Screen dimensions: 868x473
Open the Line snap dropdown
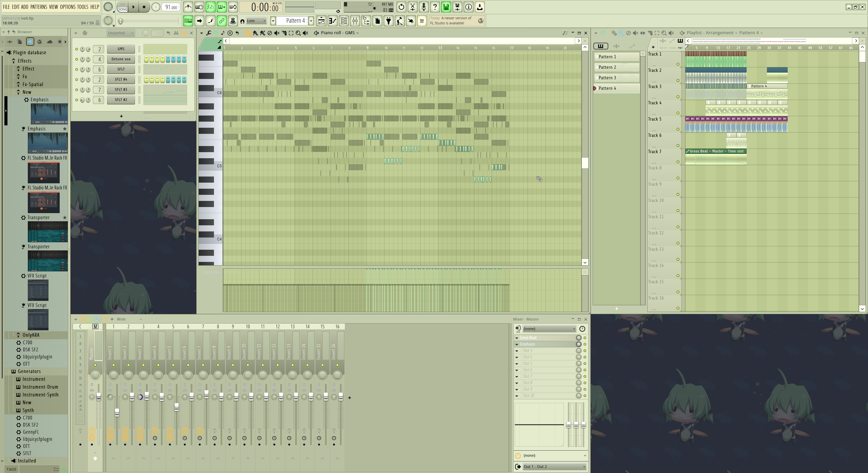click(257, 21)
